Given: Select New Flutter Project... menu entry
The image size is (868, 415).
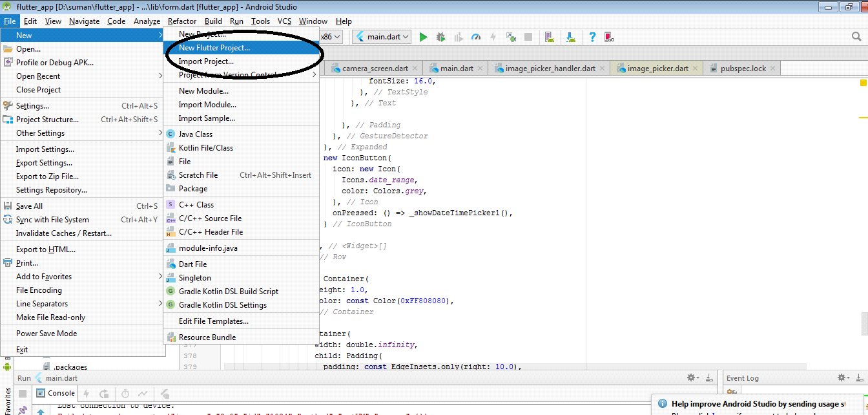Looking at the screenshot, I should 241,47.
